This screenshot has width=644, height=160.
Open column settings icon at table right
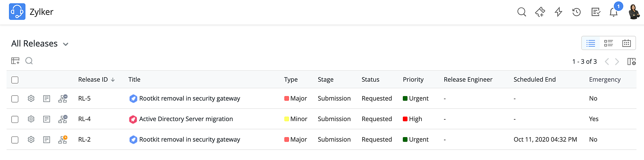click(x=631, y=61)
